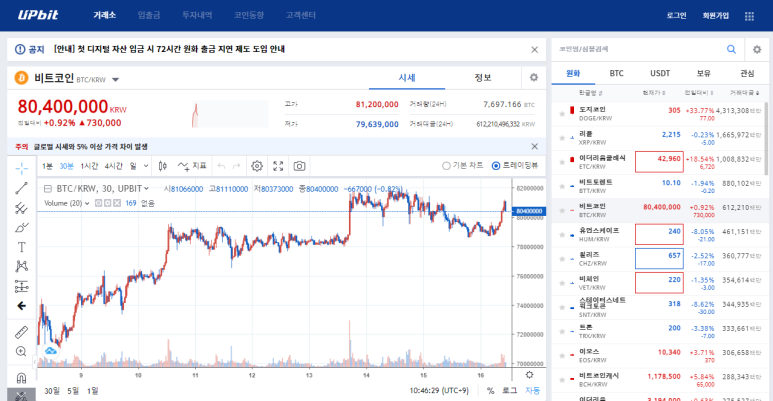Click the back arrow icon in the drawing toolbar
Image resolution: width=773 pixels, height=401 pixels.
point(21,306)
